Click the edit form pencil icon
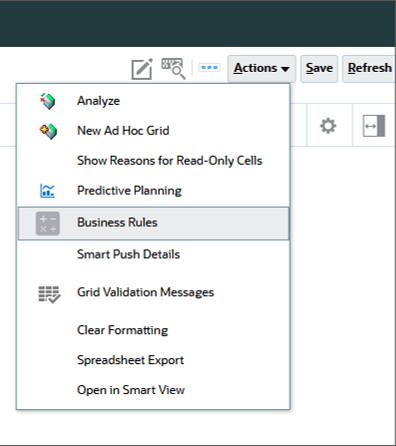The height and width of the screenshot is (446, 396). click(x=142, y=69)
